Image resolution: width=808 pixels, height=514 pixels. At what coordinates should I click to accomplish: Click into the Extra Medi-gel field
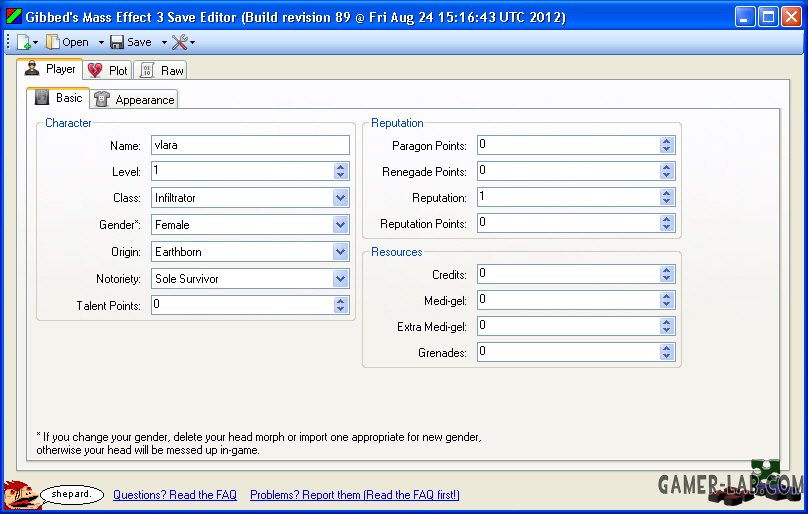pos(568,326)
